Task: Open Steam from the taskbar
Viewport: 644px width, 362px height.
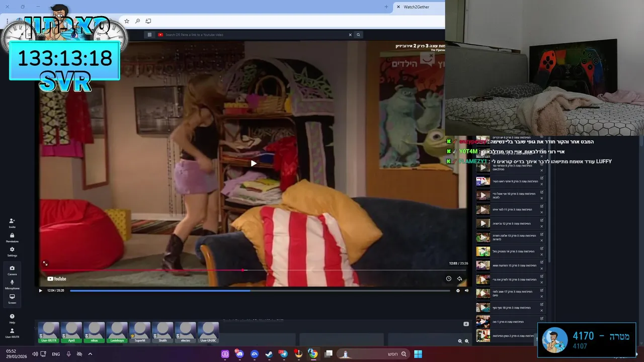Action: click(x=269, y=354)
